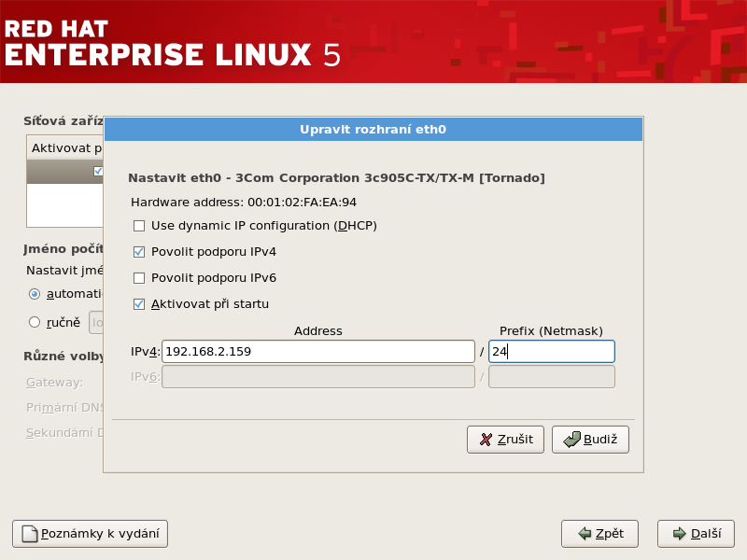
Task: Focus the IPv4 Prefix (Netmask) field
Action: 551,352
